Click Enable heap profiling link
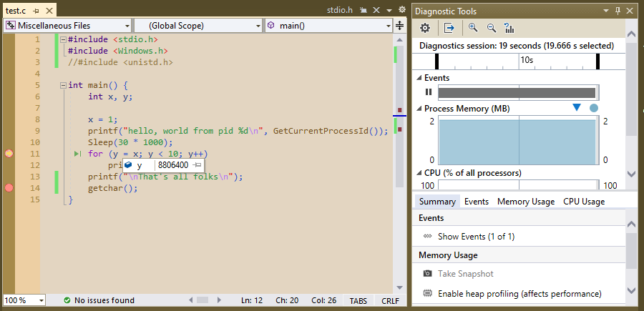The height and width of the screenshot is (311, 644). click(x=519, y=294)
